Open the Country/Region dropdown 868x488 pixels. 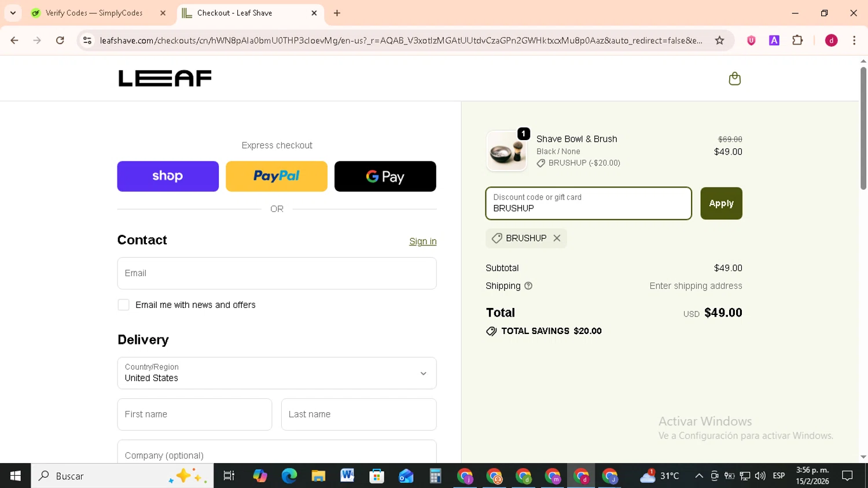[x=277, y=373]
